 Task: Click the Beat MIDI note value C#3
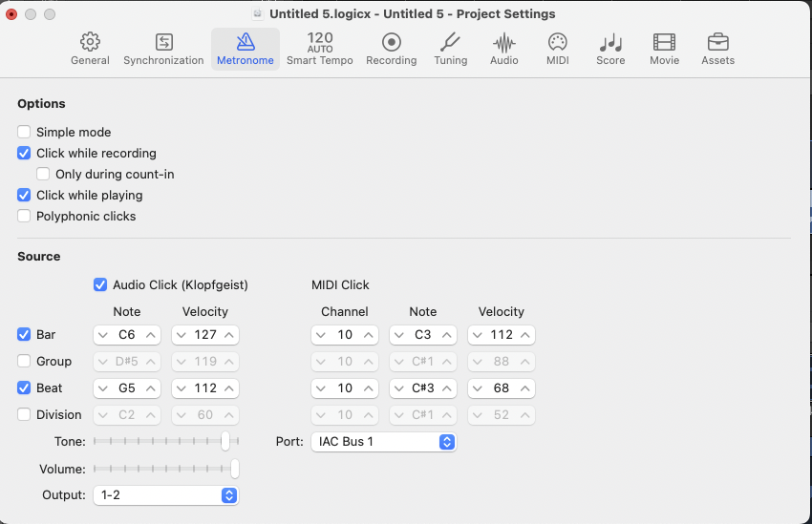pyautogui.click(x=423, y=388)
